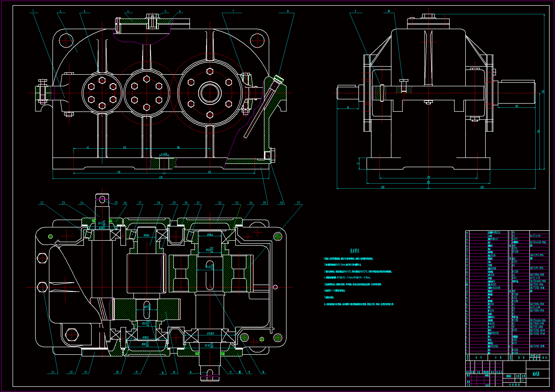Click the 减速器 title in title block
This screenshot has width=555, height=392.
[x=536, y=374]
